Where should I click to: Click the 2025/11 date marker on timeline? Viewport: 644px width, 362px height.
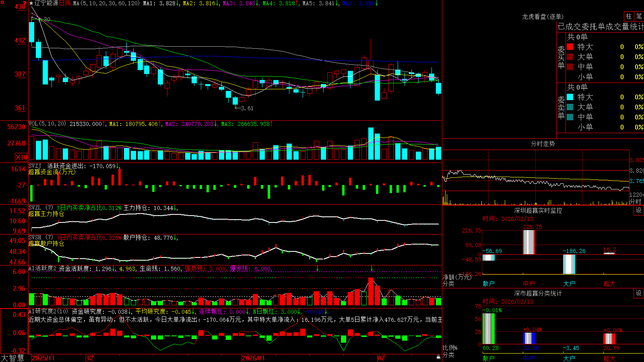pos(43,358)
